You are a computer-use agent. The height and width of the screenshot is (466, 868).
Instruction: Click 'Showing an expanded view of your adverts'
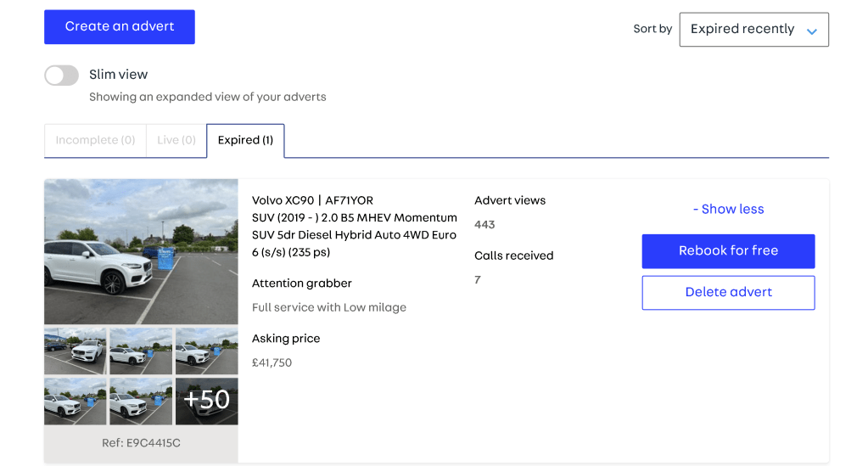[x=208, y=97]
